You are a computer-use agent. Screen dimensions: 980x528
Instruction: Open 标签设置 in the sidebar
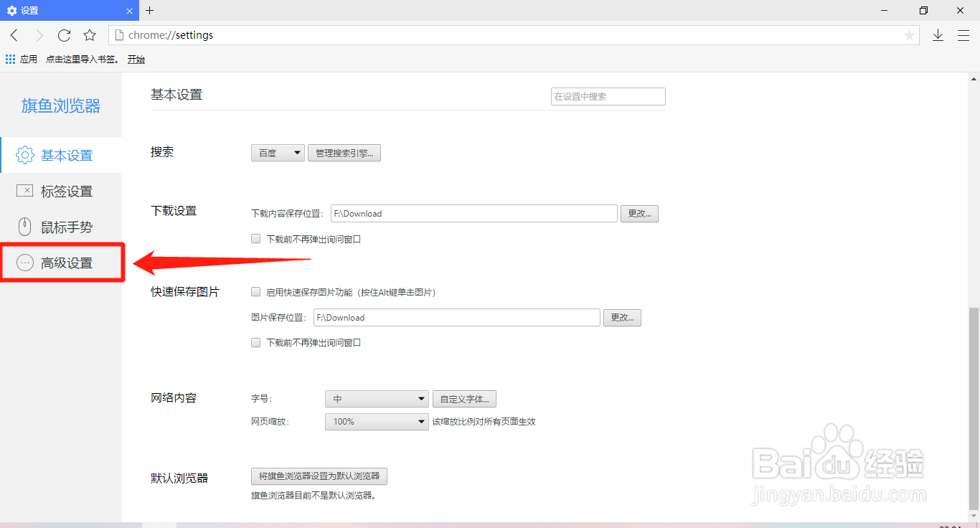coord(62,191)
